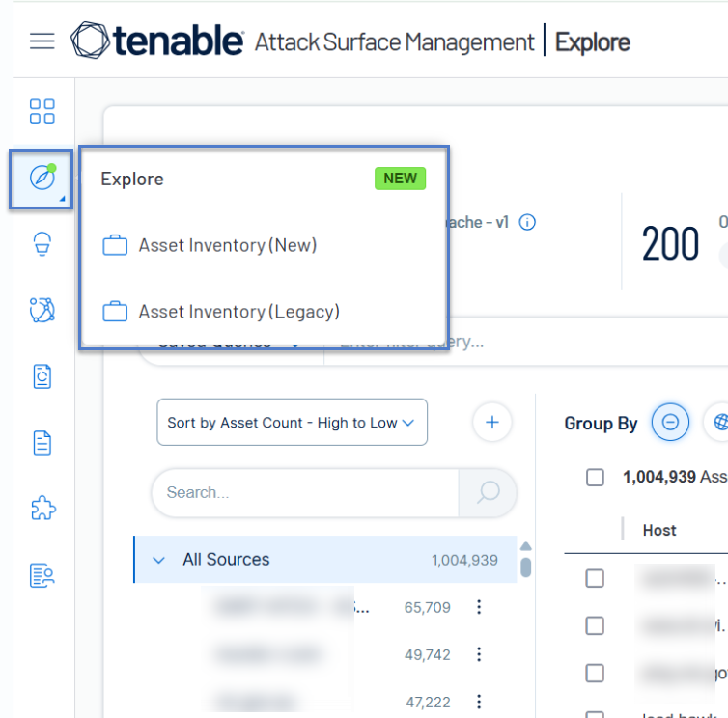Click the 49,742 asset count

pos(427,655)
